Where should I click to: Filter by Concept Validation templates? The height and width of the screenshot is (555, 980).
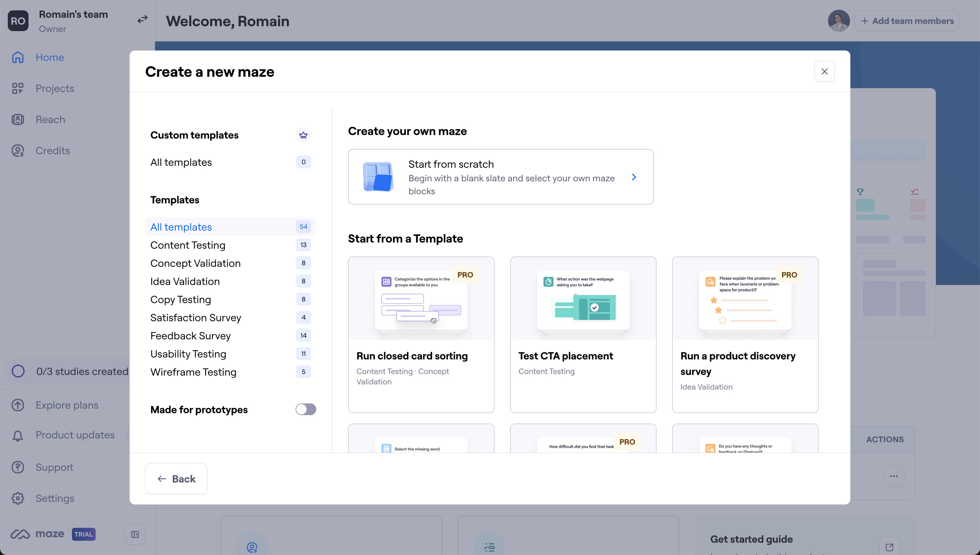click(x=230, y=263)
